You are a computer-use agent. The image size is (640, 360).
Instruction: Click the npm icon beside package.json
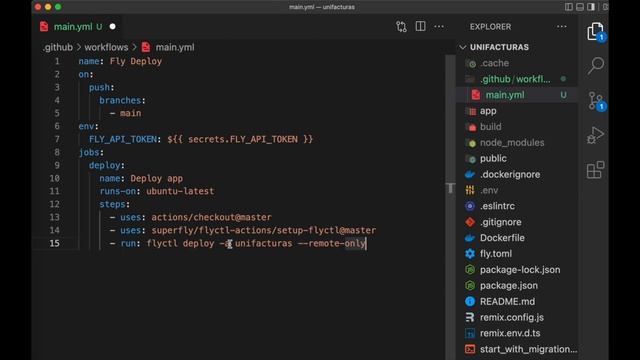(470, 286)
